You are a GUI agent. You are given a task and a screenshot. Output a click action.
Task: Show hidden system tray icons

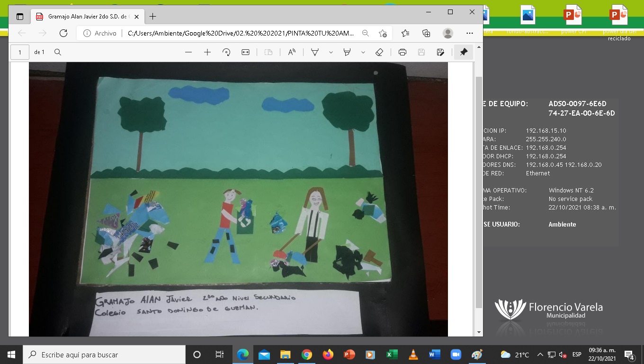540,355
